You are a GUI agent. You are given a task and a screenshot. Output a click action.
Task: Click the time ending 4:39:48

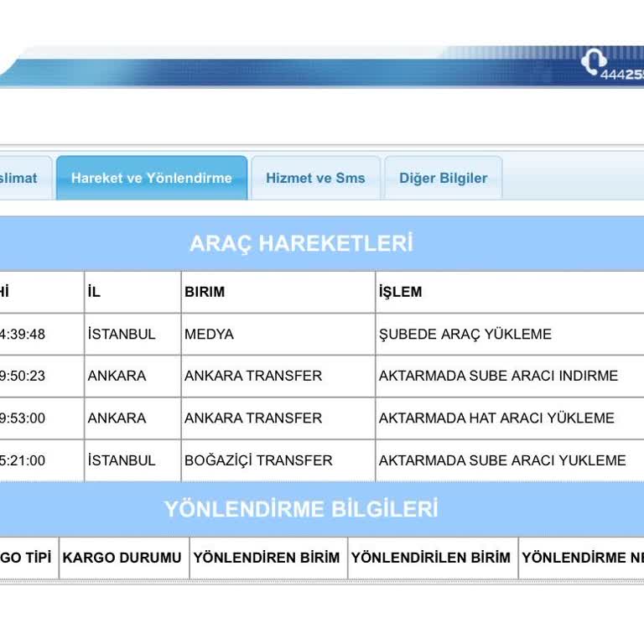(23, 334)
